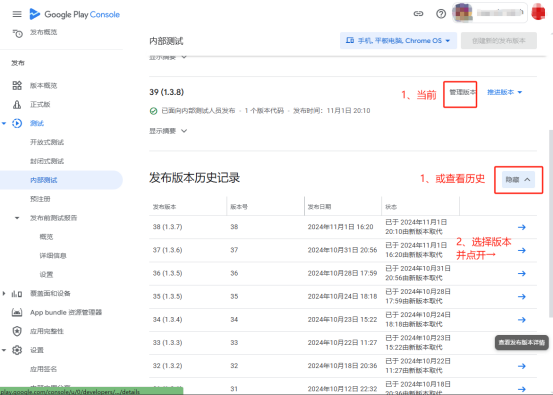553x395 pixels.
Task: Open 设置 under 发布前测试报告
Action: pos(46,274)
